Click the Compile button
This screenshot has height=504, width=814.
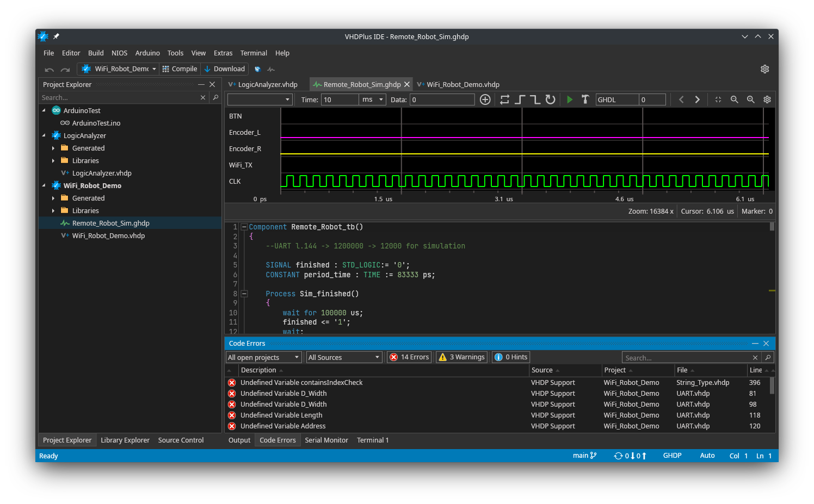[x=180, y=69]
